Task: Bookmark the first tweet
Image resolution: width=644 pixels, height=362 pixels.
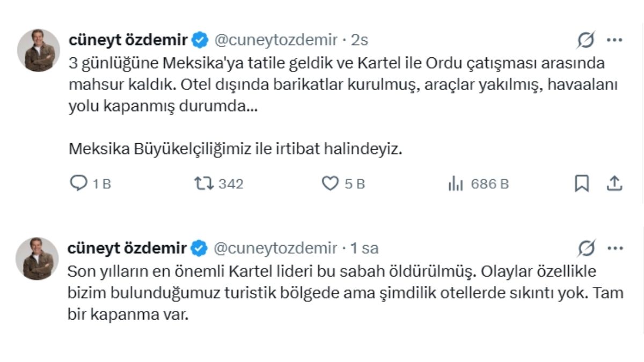Action: (x=582, y=184)
